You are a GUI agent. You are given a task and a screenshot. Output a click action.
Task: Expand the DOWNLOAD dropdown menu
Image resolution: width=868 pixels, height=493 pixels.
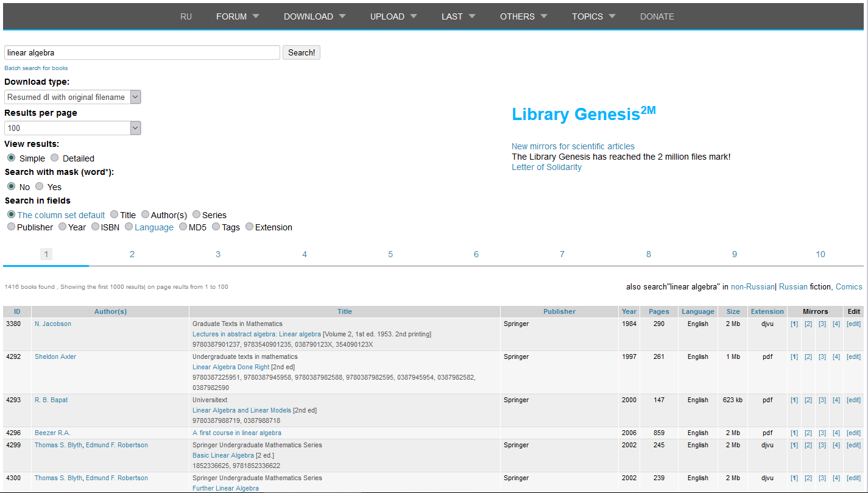click(x=309, y=16)
